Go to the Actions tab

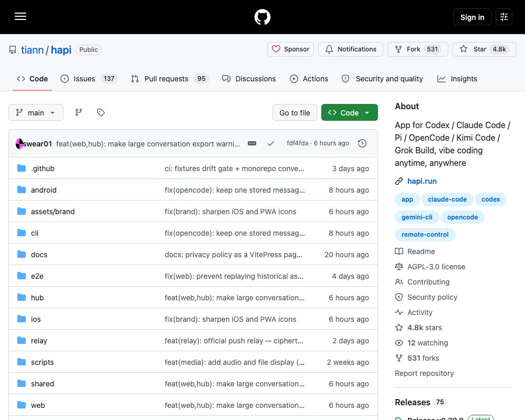click(309, 79)
